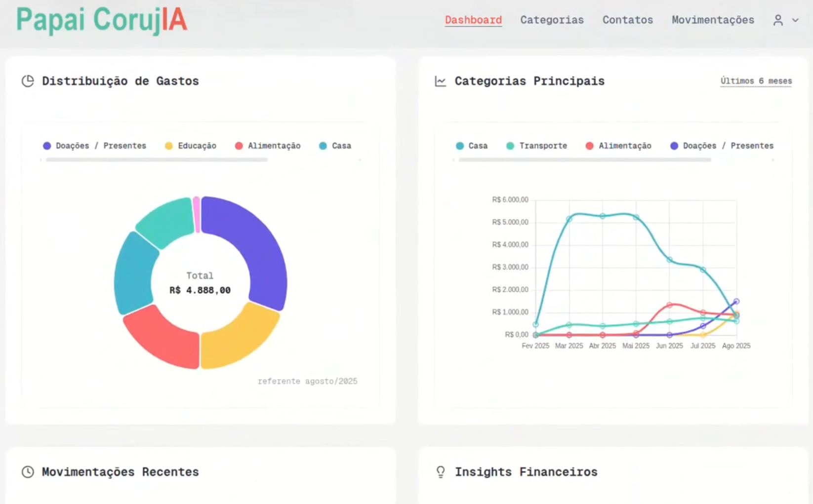This screenshot has height=504, width=813.
Task: Open the user profile icon in the header
Action: (778, 20)
